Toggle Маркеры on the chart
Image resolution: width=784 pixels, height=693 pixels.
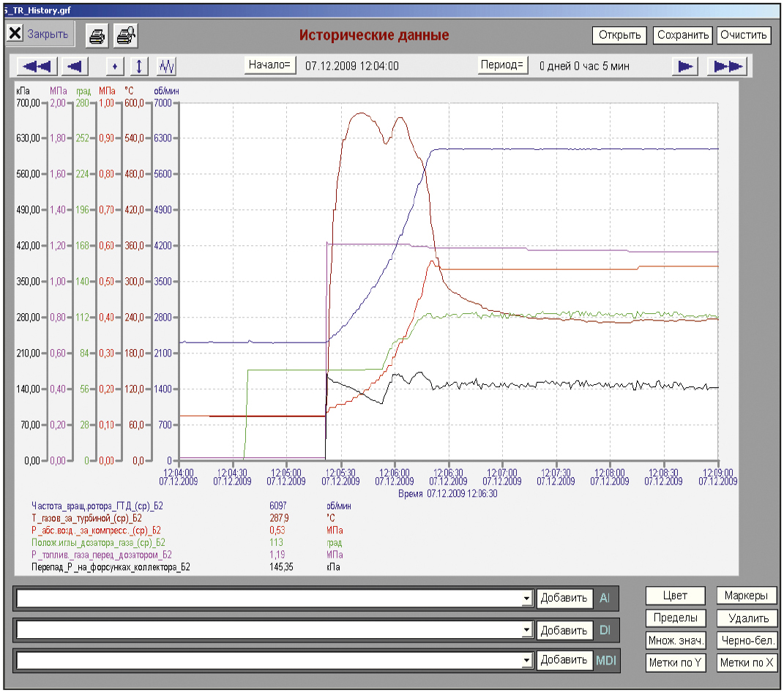click(x=746, y=596)
